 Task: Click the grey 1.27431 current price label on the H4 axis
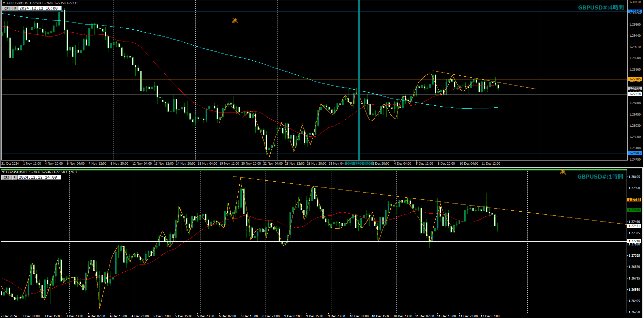(x=635, y=89)
